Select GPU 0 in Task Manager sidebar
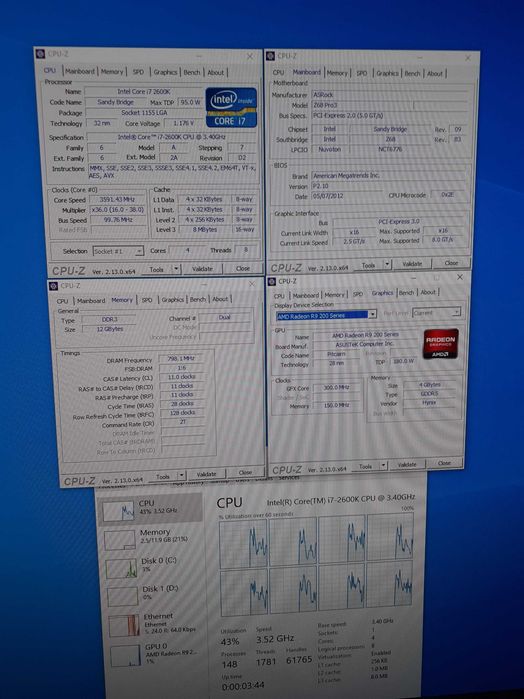Image resolution: width=524 pixels, height=699 pixels. [x=157, y=653]
